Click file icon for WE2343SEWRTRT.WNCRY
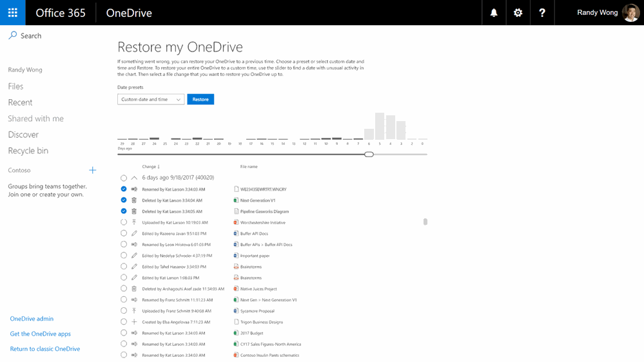The image size is (644, 362). point(236,189)
